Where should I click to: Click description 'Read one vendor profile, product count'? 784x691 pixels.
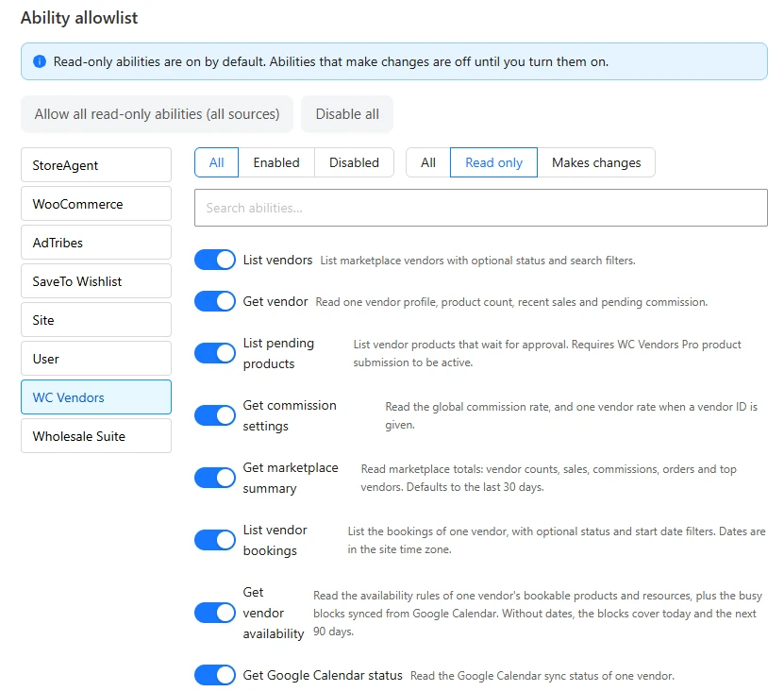[x=511, y=302]
